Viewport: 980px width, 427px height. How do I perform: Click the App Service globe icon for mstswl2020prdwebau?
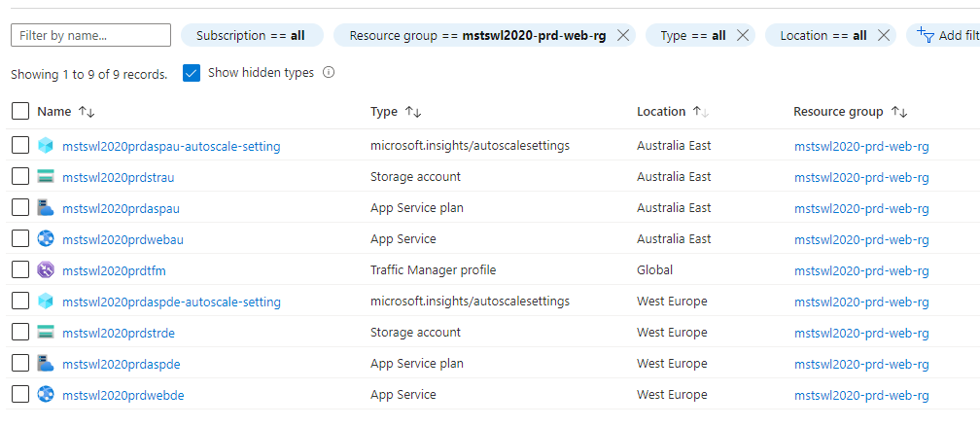click(x=46, y=239)
